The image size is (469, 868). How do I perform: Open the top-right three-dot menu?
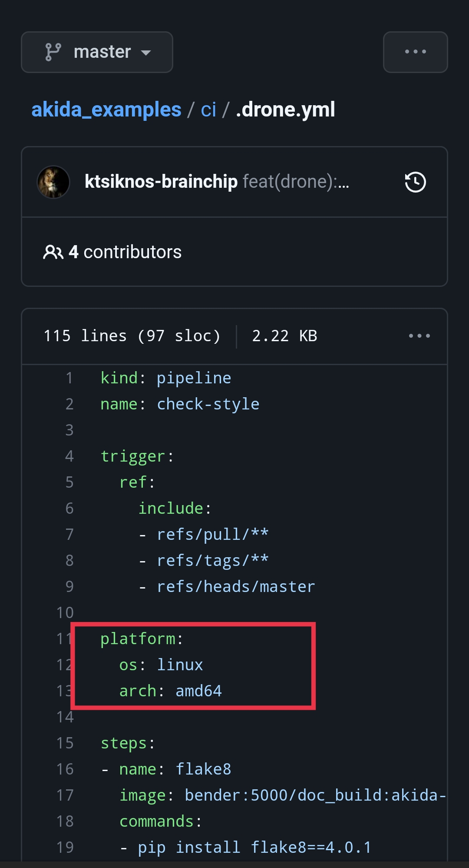(x=415, y=52)
